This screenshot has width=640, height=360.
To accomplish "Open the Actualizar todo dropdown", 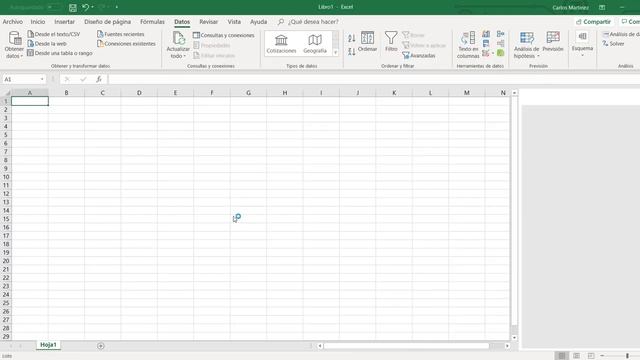I will pyautogui.click(x=178, y=45).
